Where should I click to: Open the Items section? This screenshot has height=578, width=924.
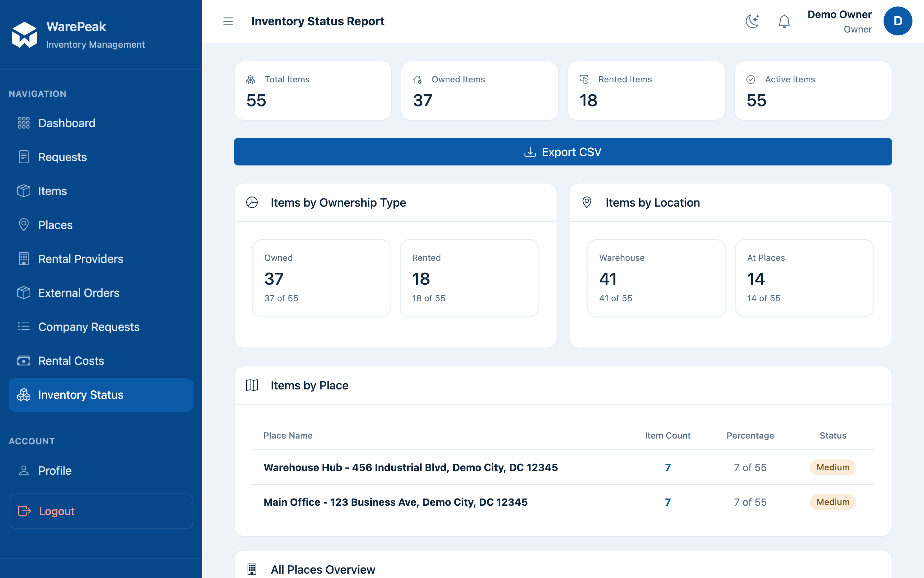tap(101, 191)
